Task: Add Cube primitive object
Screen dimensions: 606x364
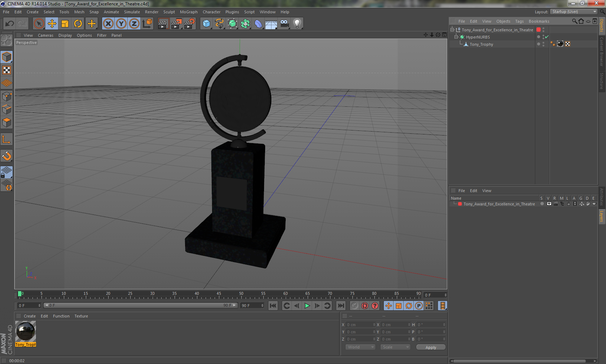Action: (206, 24)
